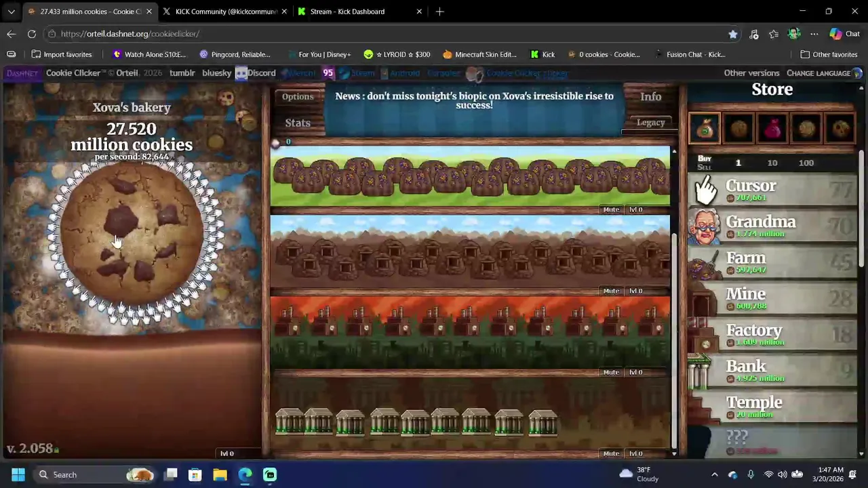Click level 0 upgrade on Farm row

click(635, 209)
